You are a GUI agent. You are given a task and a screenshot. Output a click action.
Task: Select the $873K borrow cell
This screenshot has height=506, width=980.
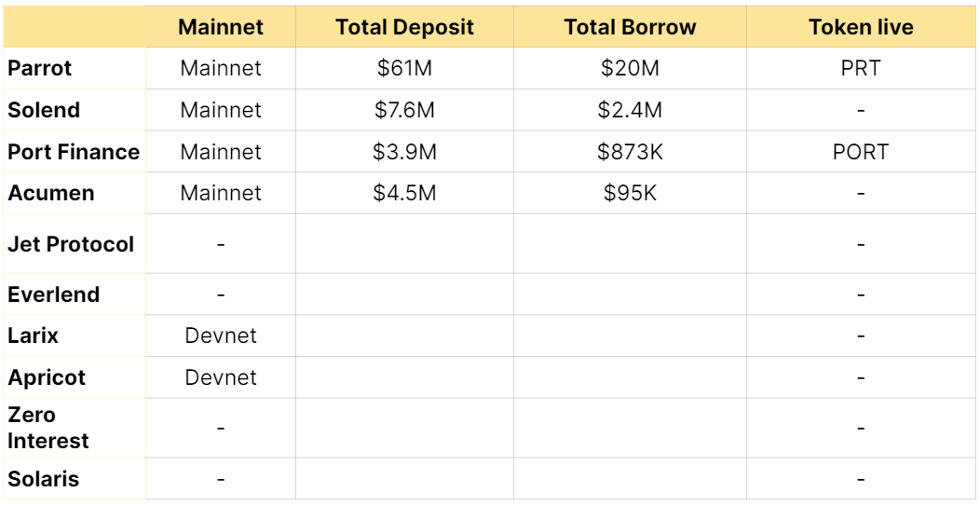tap(630, 152)
